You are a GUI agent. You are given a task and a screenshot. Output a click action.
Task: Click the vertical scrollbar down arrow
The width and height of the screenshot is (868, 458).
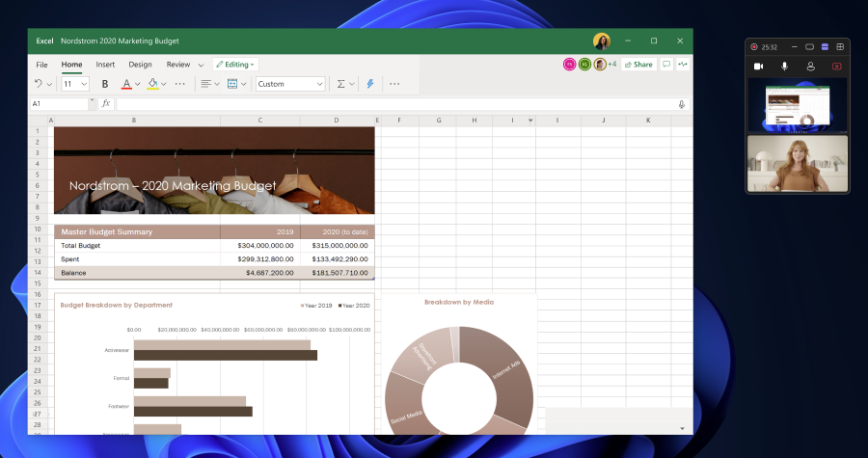tap(682, 429)
